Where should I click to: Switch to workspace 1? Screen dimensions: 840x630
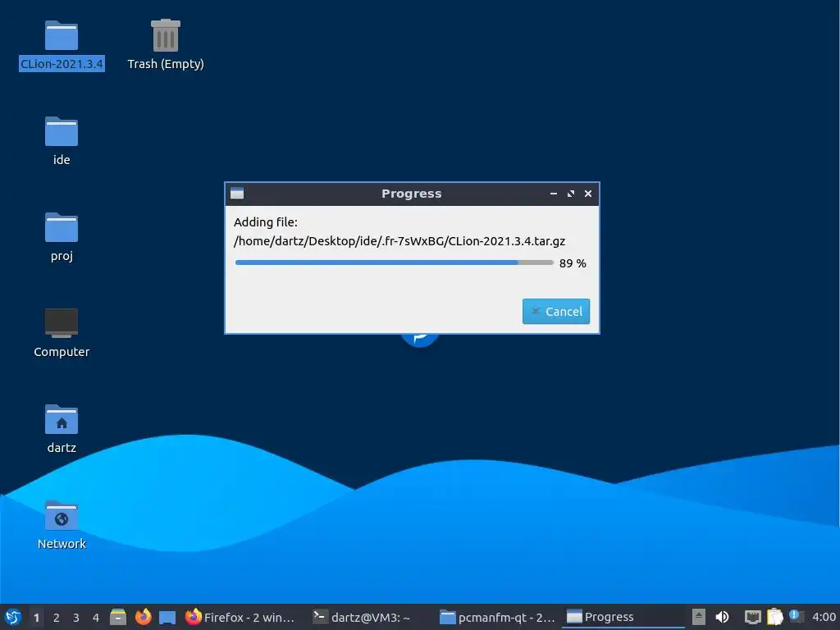[x=36, y=617]
